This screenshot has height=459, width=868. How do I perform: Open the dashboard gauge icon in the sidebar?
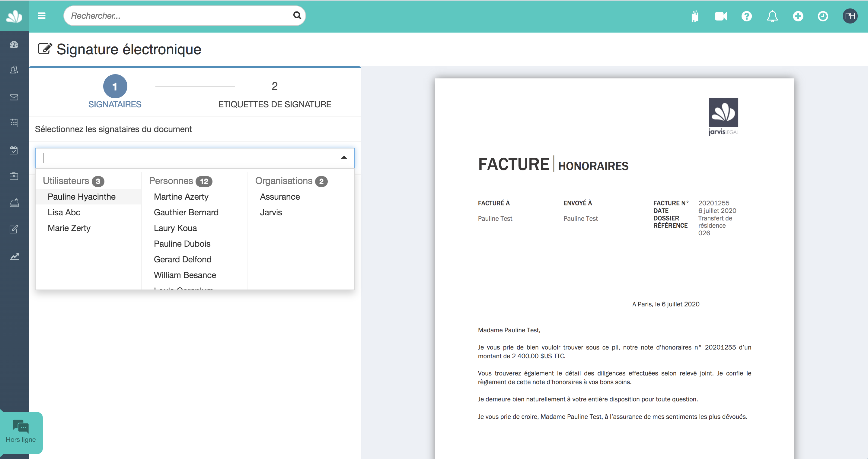click(x=14, y=44)
